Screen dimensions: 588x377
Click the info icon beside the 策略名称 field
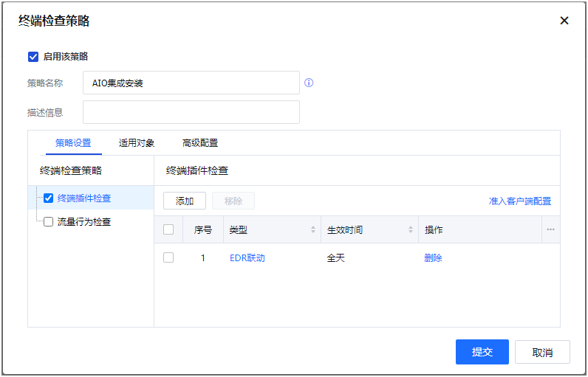coord(309,83)
